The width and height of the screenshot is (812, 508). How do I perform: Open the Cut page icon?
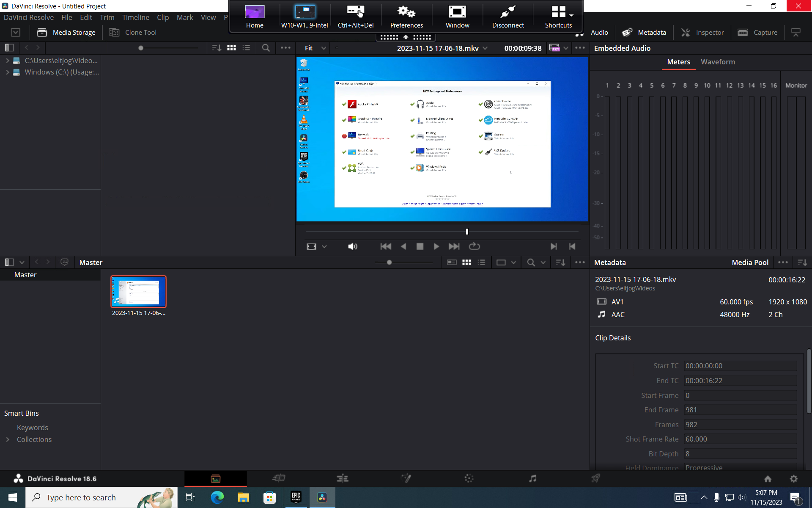tap(279, 478)
